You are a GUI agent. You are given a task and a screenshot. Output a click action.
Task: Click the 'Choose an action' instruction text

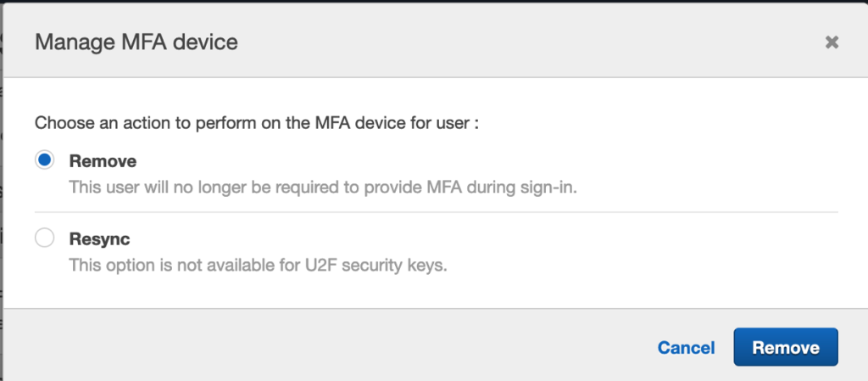[256, 123]
